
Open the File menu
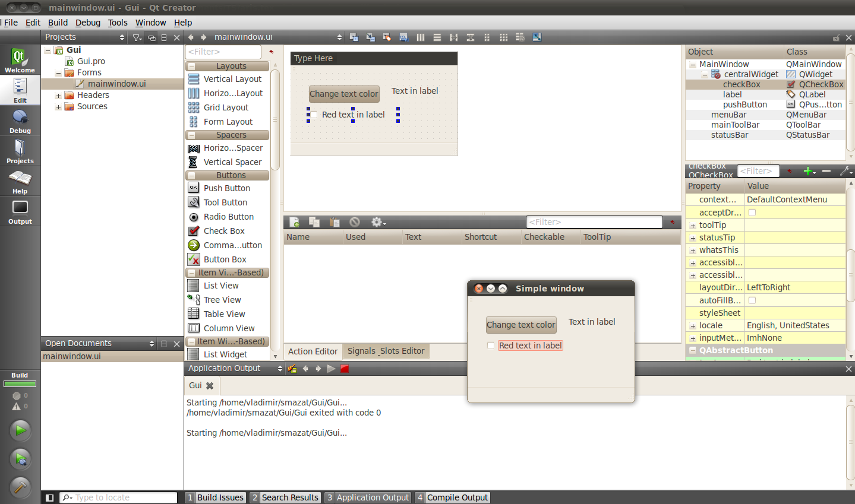pos(11,23)
